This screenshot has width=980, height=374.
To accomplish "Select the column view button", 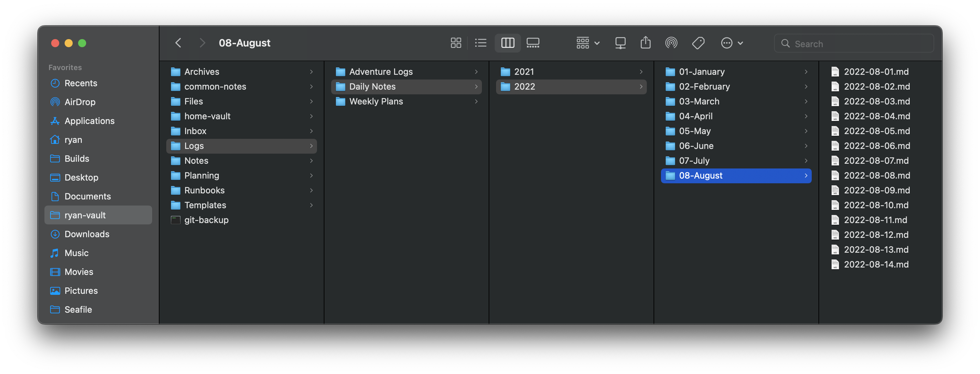I will click(508, 43).
